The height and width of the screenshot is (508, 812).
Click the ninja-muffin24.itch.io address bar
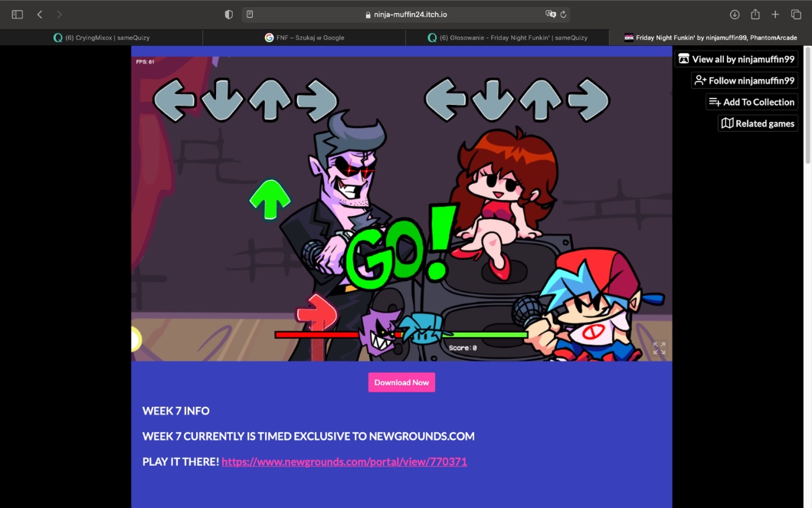click(404, 15)
